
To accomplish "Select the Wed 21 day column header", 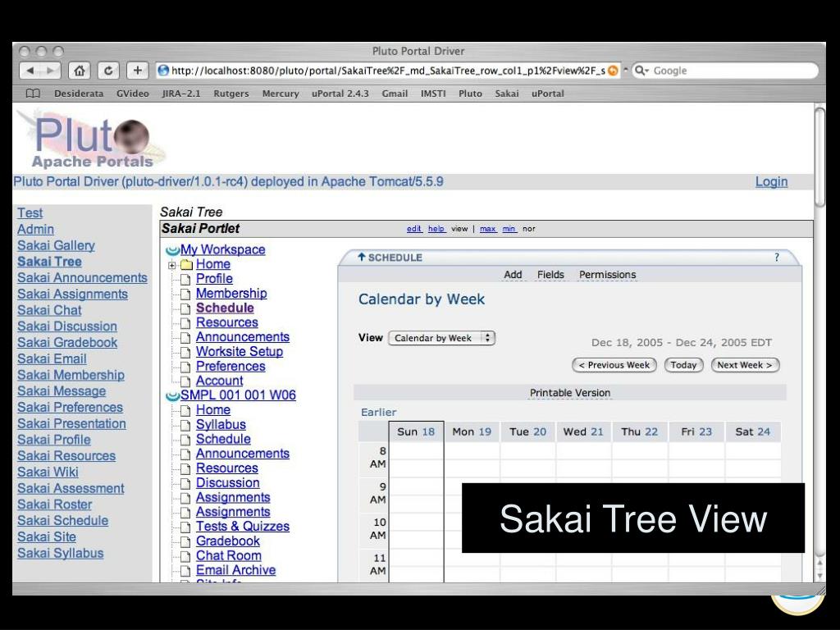I will pyautogui.click(x=583, y=431).
